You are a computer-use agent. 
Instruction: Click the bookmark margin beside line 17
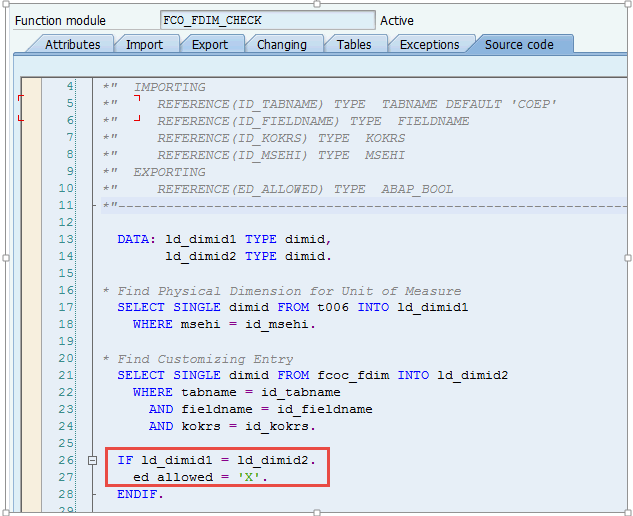pyautogui.click(x=30, y=307)
